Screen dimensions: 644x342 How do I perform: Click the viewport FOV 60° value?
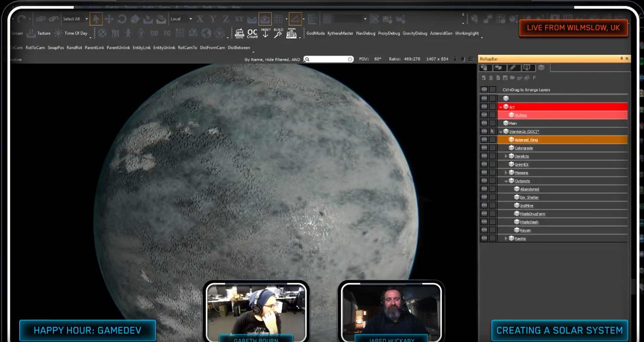377,59
